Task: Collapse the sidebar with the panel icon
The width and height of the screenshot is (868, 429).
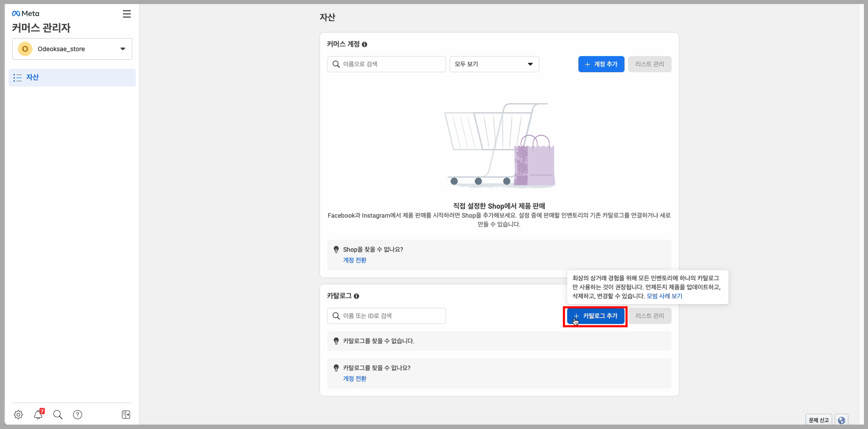Action: coord(126,414)
